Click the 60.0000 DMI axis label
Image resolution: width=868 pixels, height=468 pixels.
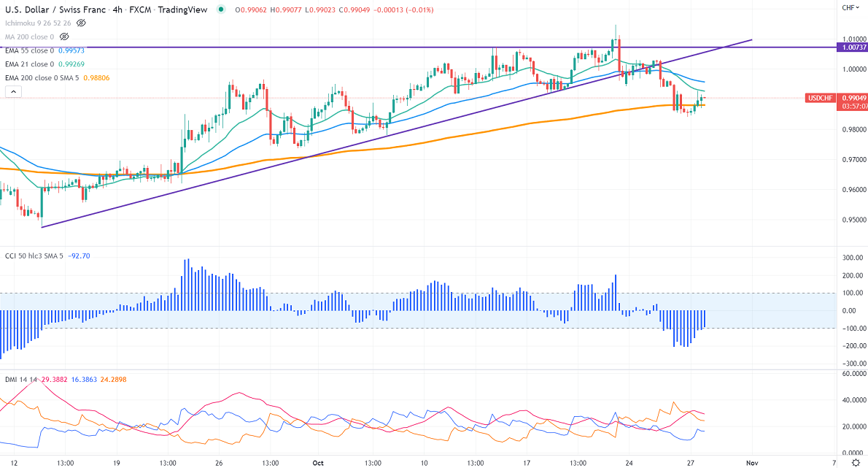pos(854,374)
